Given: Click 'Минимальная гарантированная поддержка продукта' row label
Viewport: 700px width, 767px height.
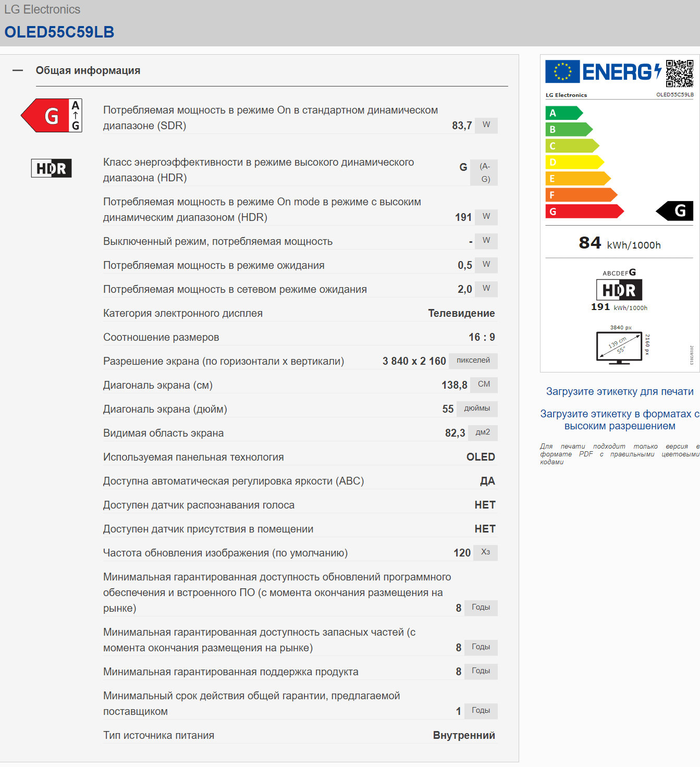Looking at the screenshot, I should (x=231, y=672).
